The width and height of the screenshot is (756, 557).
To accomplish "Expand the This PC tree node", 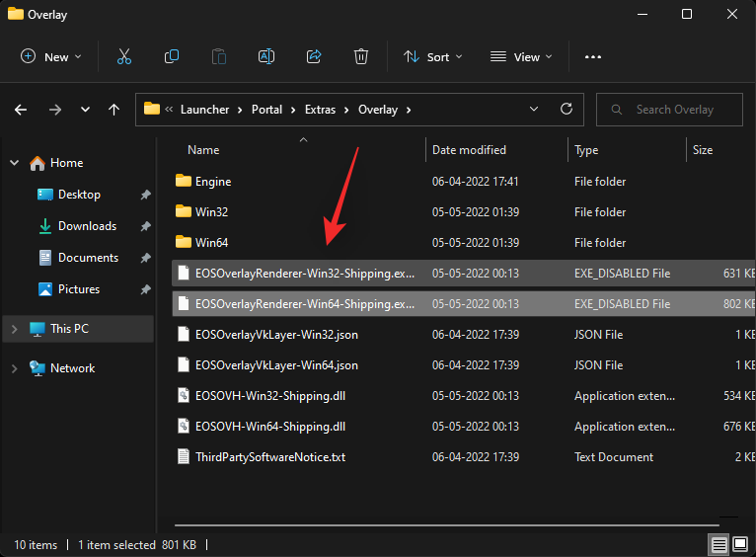I will point(14,329).
